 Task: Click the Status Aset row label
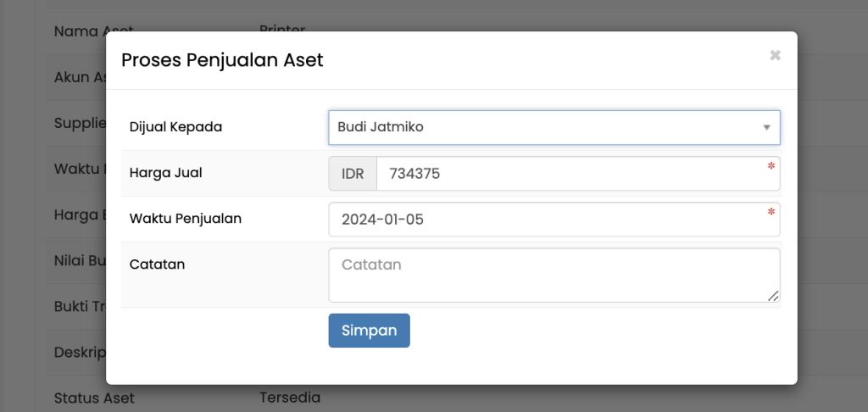coord(93,398)
